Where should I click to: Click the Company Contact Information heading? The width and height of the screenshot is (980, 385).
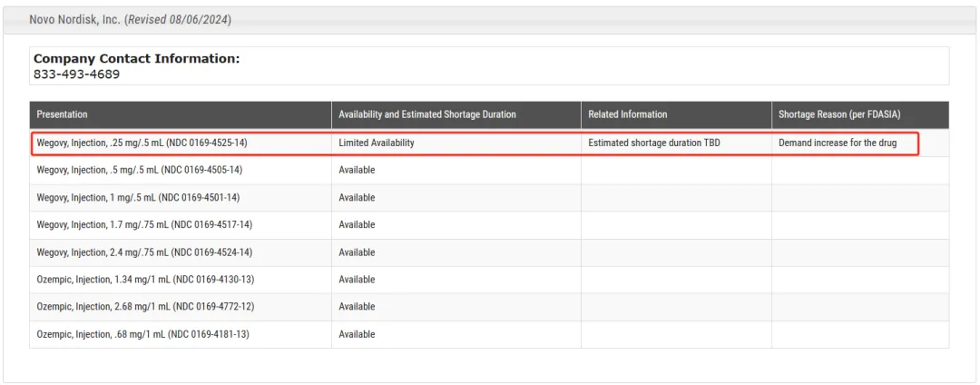(x=136, y=59)
